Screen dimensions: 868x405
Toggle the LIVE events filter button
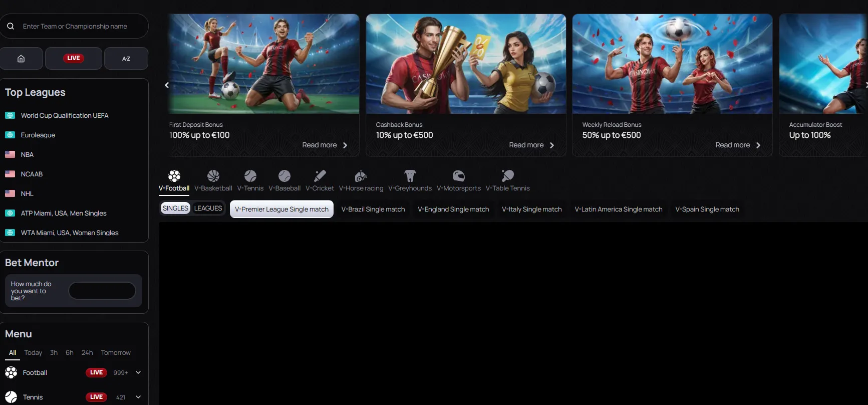pyautogui.click(x=74, y=59)
